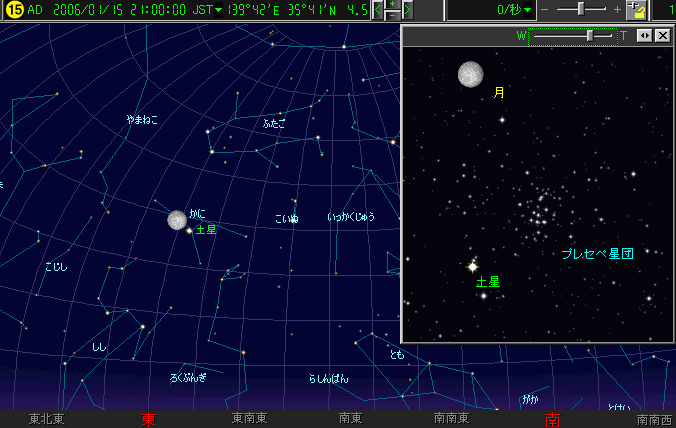Click the yellow 15 date badge icon
The height and width of the screenshot is (428, 676).
point(15,10)
